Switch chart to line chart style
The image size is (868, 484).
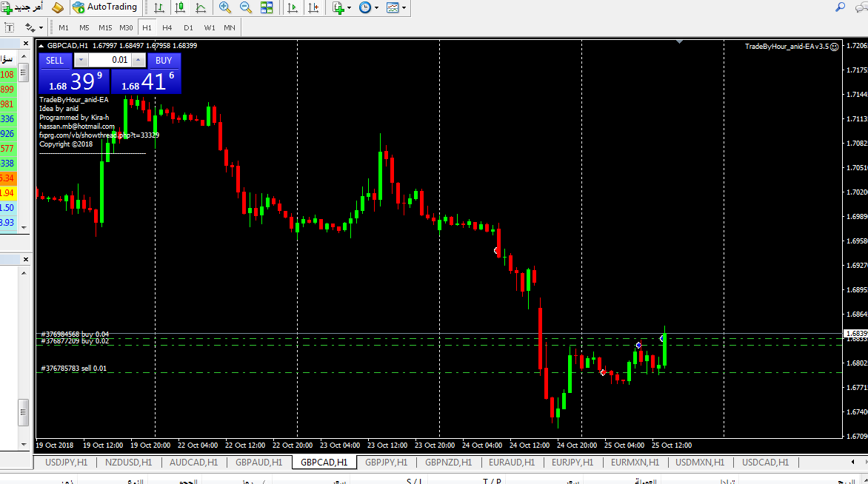[x=201, y=7]
